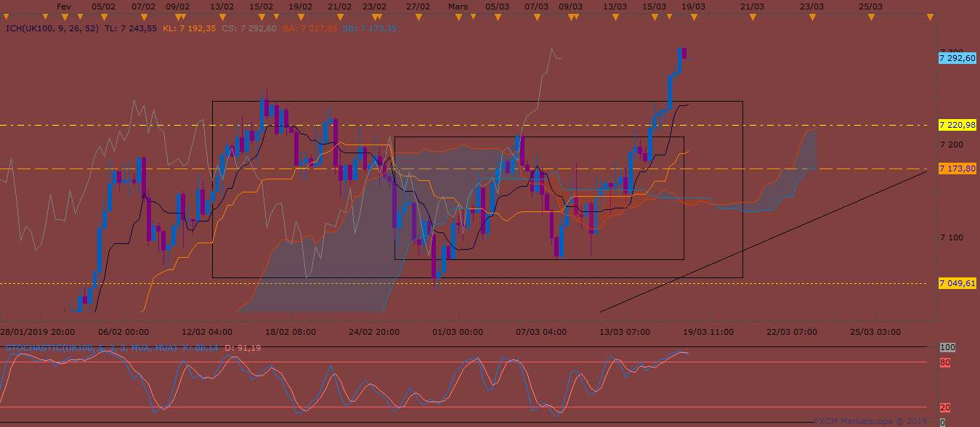980x427 pixels.
Task: Click the 19/03 11:00 time axis label
Action: 708,332
